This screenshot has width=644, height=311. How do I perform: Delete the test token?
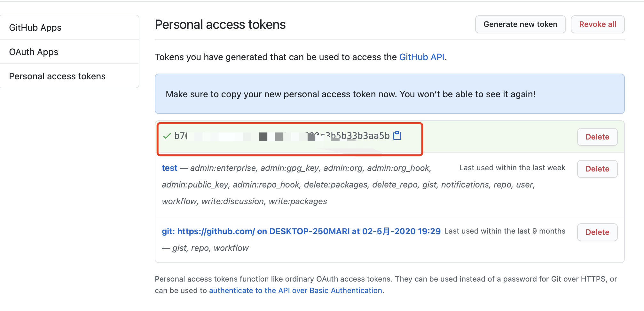[x=597, y=169]
